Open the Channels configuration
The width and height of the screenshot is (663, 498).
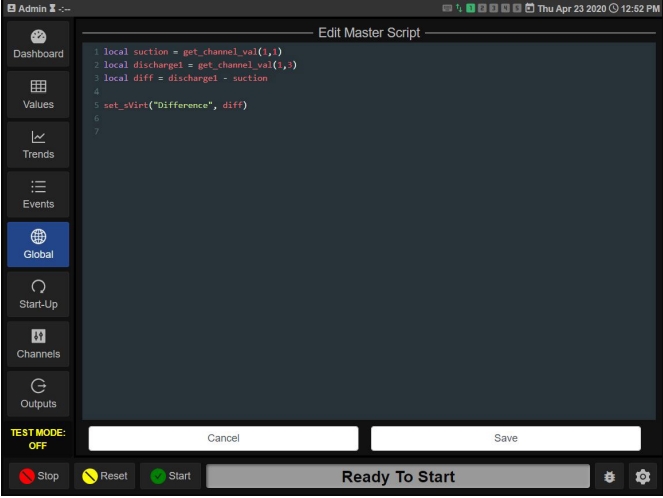38,344
